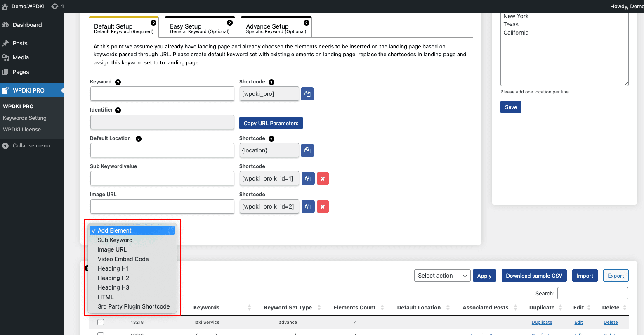Click the Import button
Screen dimensions: 644x335
585,276
